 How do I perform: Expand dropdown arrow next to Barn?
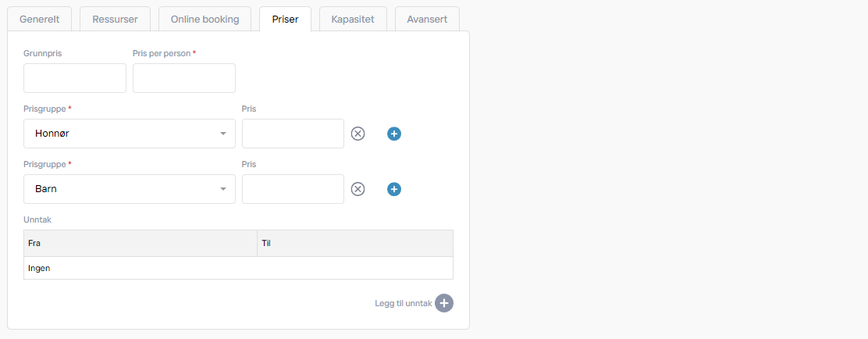[x=223, y=189]
